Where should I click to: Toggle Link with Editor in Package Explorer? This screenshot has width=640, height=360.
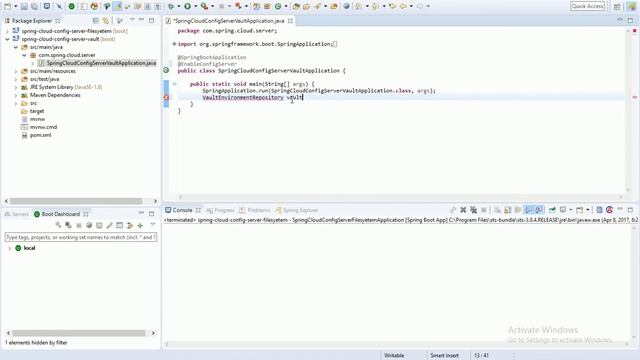pos(106,20)
